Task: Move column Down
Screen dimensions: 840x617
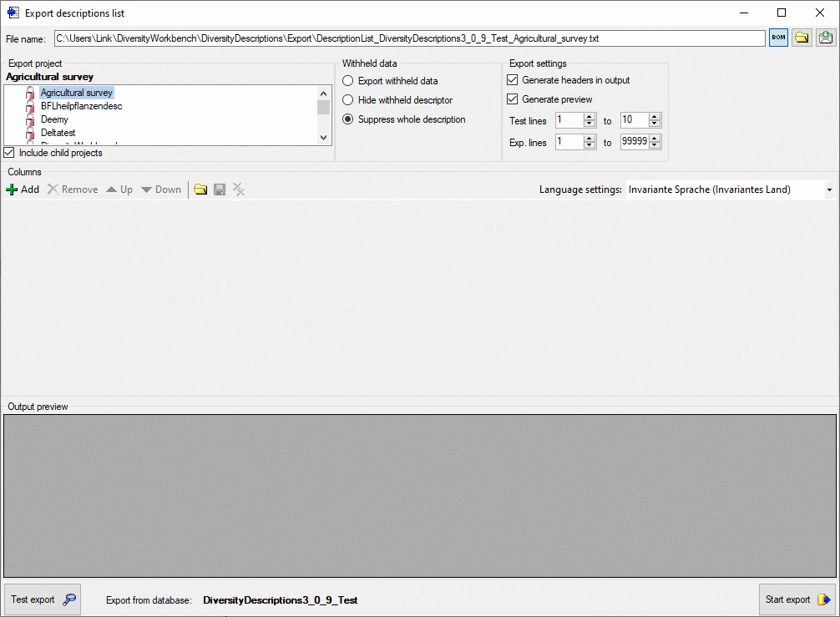Action: tap(161, 189)
